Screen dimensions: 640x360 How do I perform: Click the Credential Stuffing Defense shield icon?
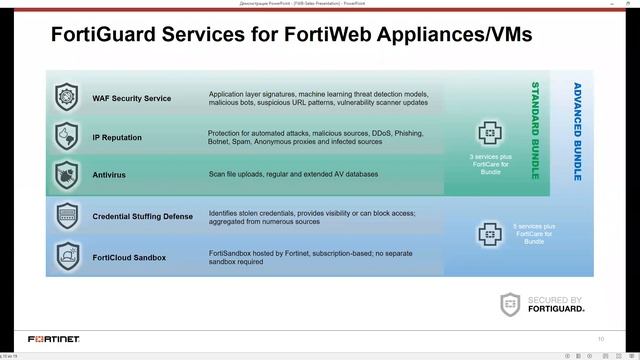67,216
